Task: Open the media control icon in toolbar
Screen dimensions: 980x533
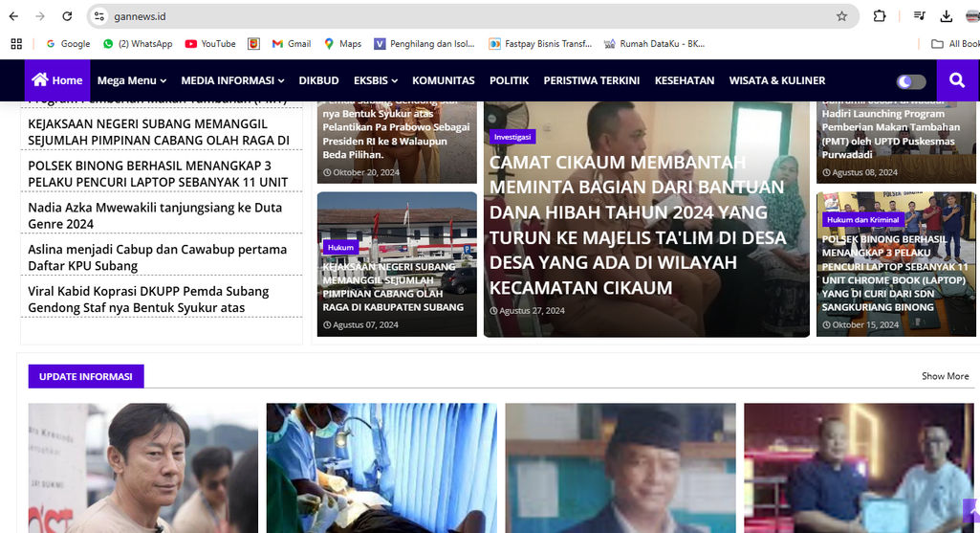Action: tap(919, 16)
